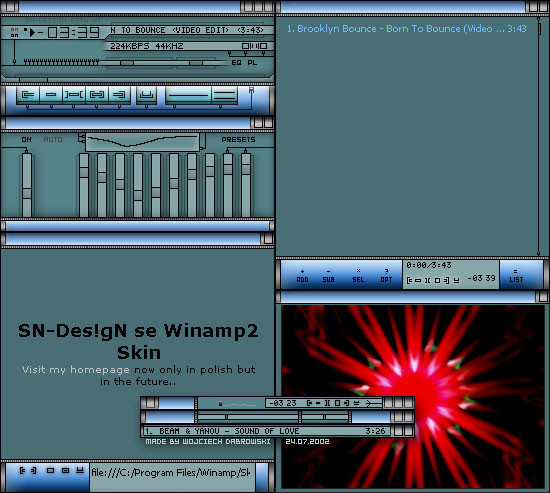Open the playlist ADD menu
The width and height of the screenshot is (550, 493).
(x=302, y=275)
